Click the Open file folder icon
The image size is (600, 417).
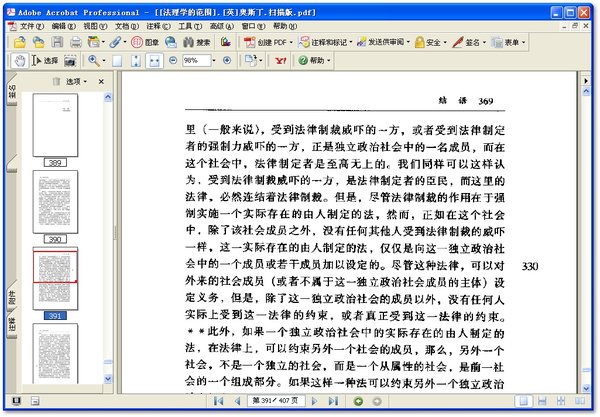point(20,42)
